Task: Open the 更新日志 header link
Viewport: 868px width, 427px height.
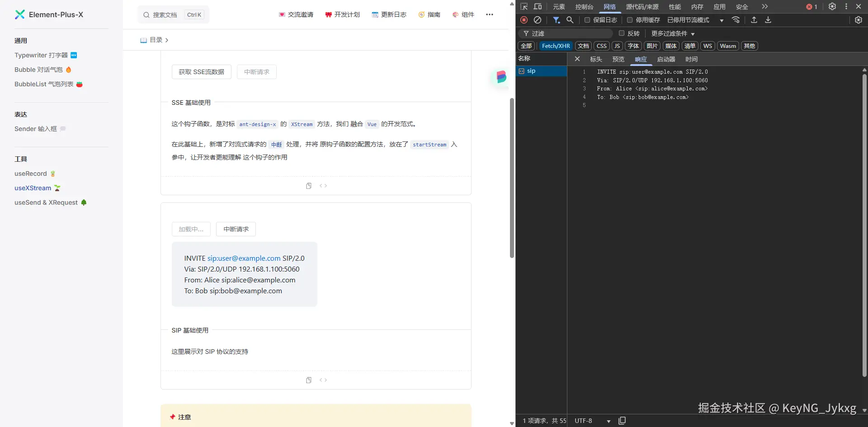Action: (x=389, y=14)
